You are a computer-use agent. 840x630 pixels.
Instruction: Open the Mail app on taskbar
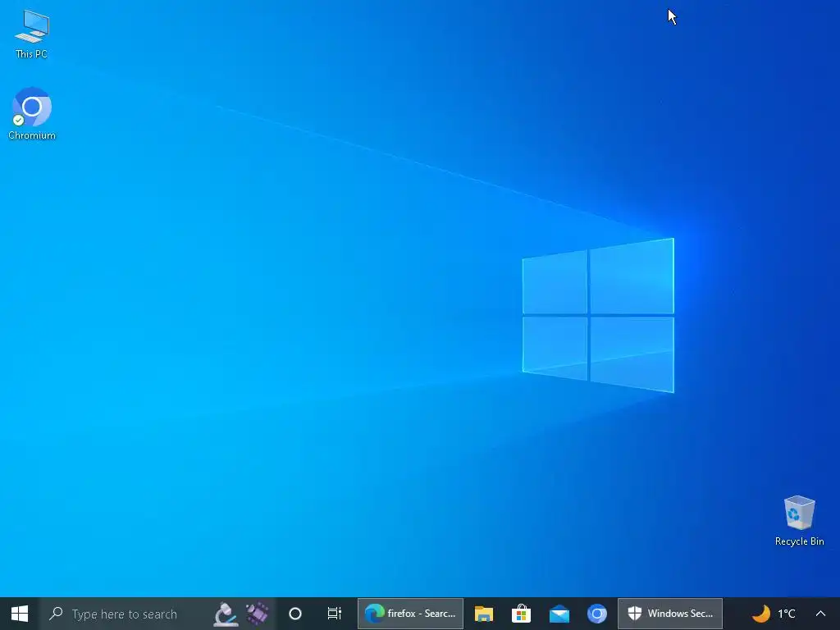tap(559, 614)
